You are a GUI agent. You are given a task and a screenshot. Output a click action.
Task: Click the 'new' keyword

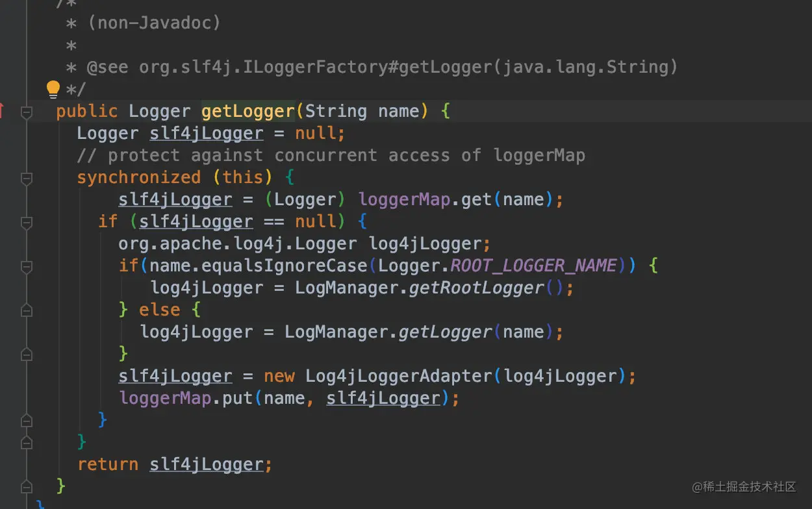(279, 377)
